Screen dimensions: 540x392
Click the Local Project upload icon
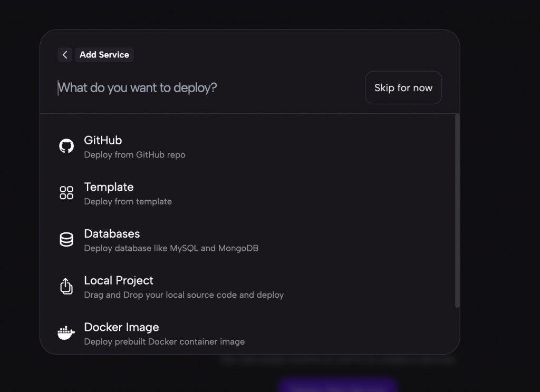[66, 286]
